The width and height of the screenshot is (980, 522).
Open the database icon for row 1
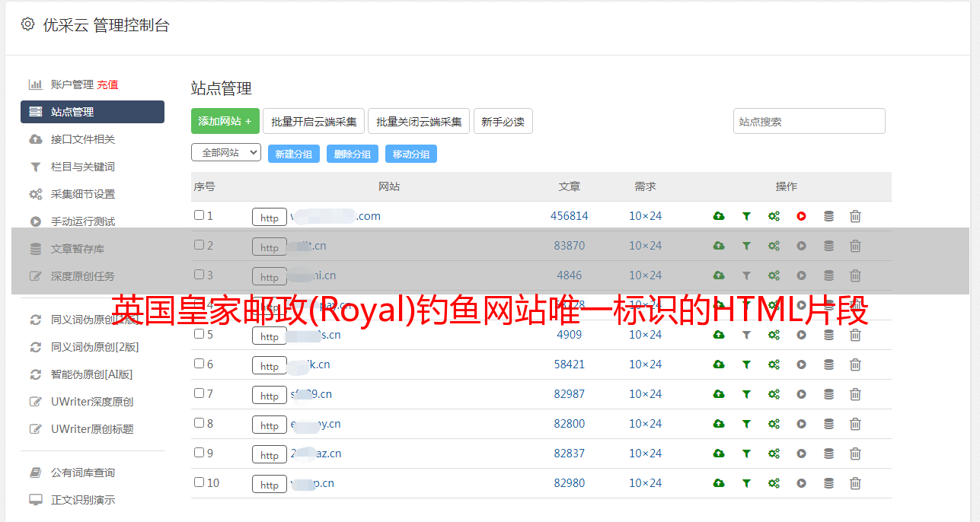click(828, 216)
